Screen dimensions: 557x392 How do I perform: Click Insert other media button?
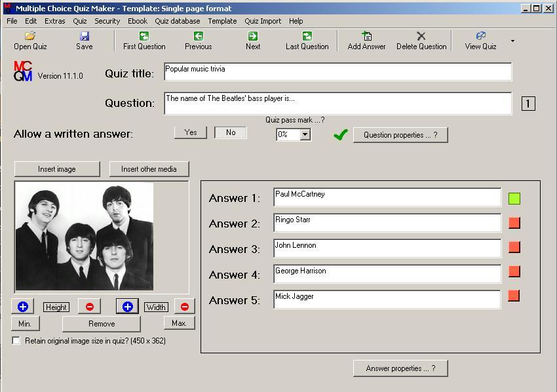pyautogui.click(x=149, y=169)
